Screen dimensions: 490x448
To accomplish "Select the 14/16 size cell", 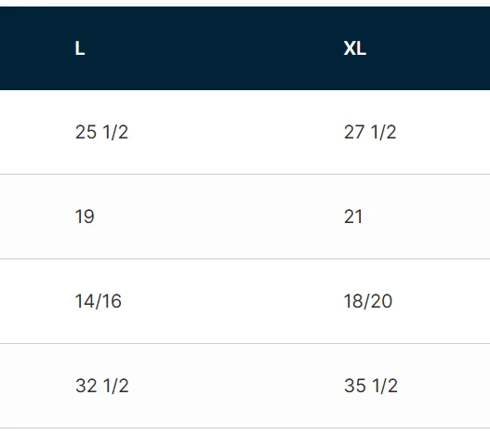I will coord(99,301).
